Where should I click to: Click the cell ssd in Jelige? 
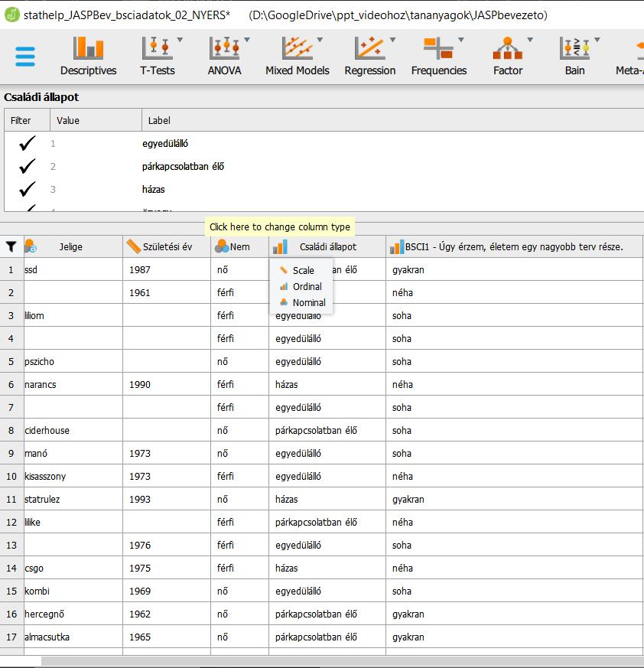click(x=73, y=269)
